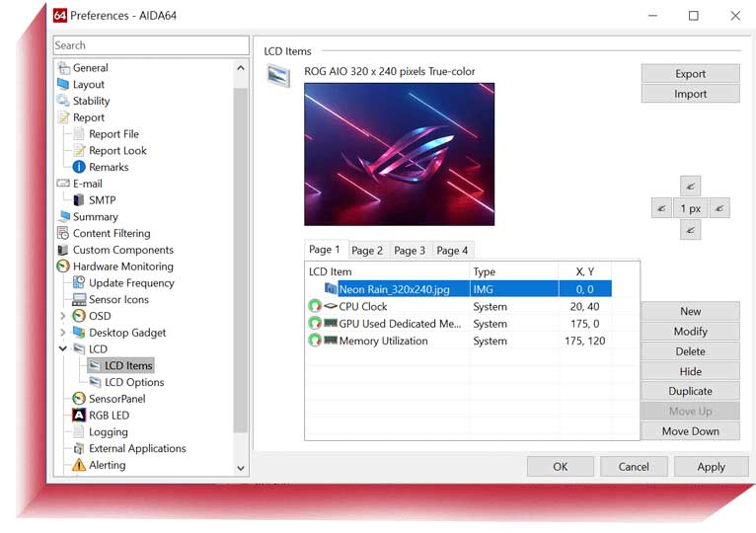Duplicate the selected LCD item
Viewport: 756px width, 533px height.
click(690, 391)
